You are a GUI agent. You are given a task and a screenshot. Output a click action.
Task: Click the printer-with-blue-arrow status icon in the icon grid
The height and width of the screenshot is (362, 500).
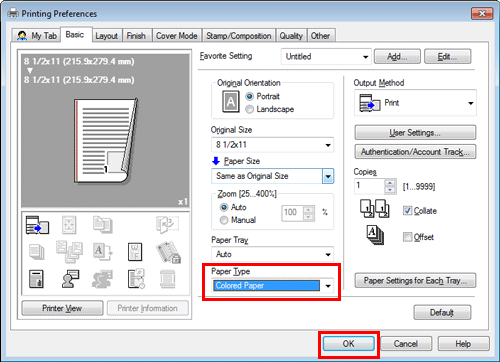(x=37, y=225)
